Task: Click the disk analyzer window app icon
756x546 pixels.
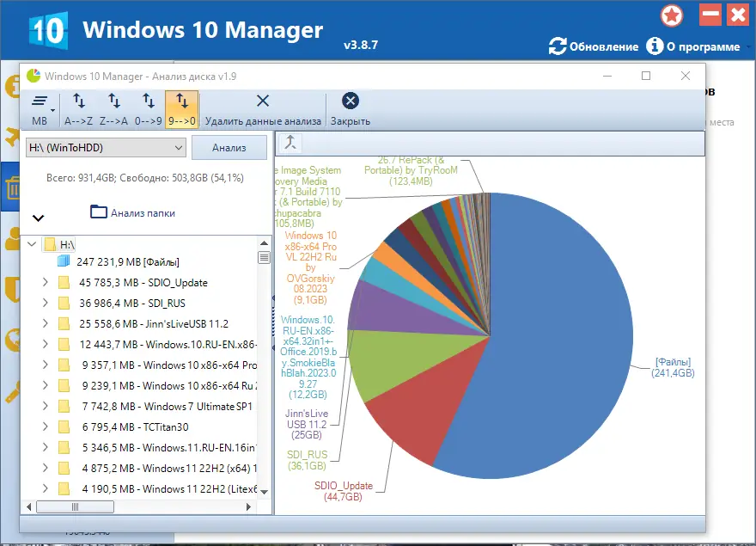Action: [x=34, y=76]
